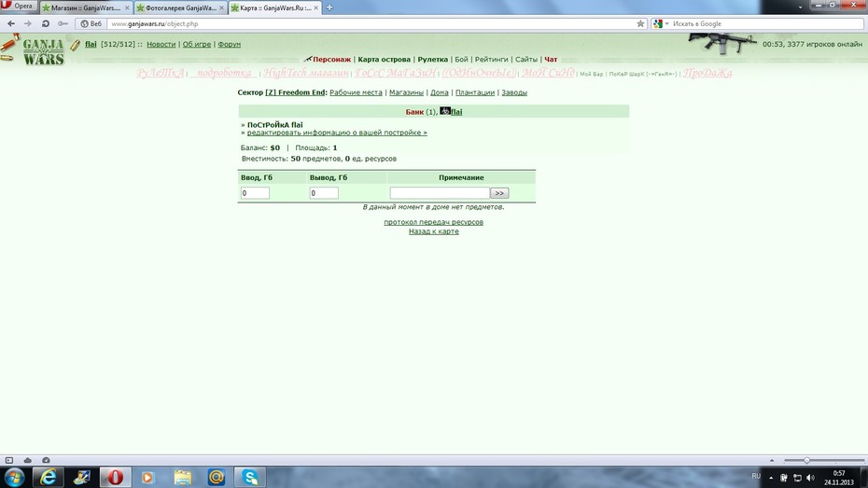Image resolution: width=868 pixels, height=488 pixels.
Task: Click the rifle image in header
Action: [x=722, y=43]
